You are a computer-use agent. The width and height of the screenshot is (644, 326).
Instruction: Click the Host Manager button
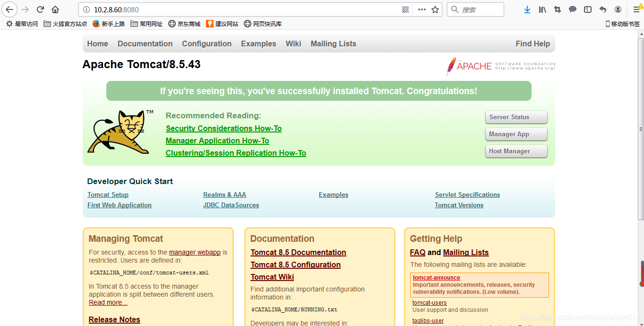[x=516, y=151]
